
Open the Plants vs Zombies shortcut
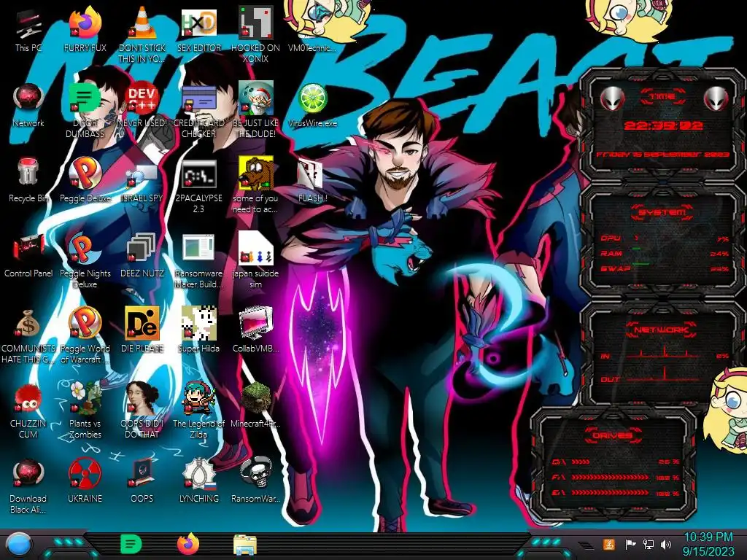pyautogui.click(x=85, y=410)
